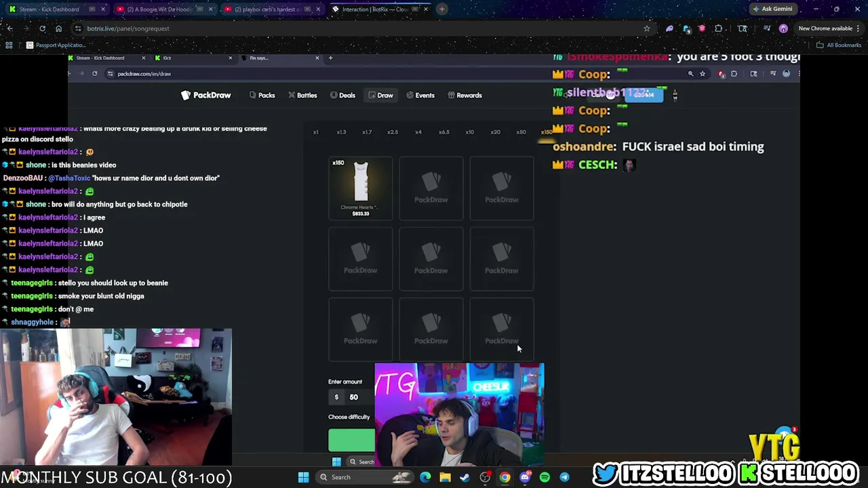Open File Explorer from taskbar
The image size is (868, 488).
(x=445, y=477)
